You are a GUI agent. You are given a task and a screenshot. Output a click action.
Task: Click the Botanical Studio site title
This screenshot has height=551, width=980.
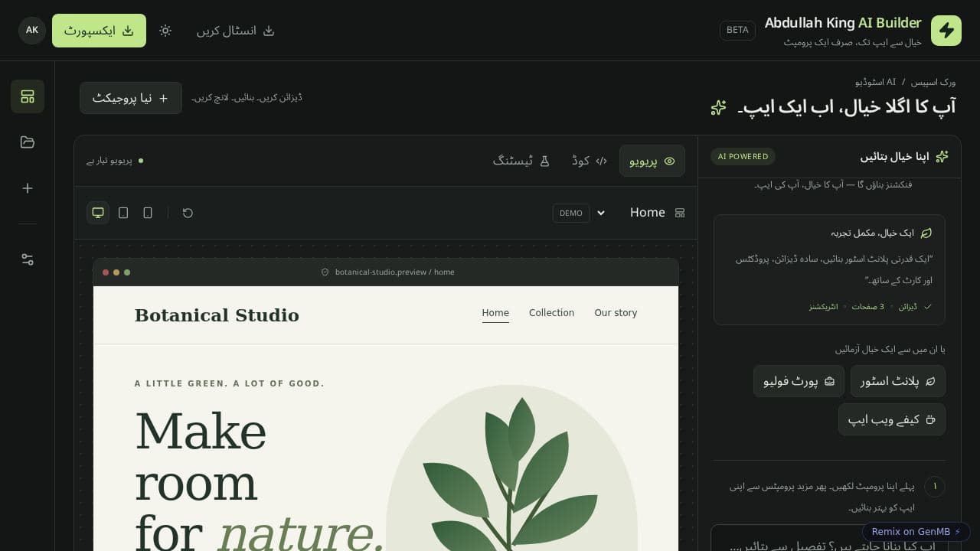click(x=217, y=315)
